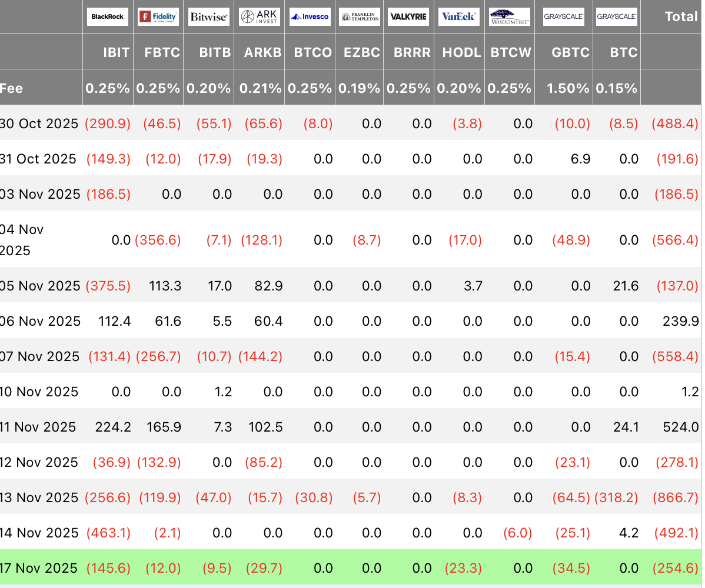Select the HODL ticker column header

click(x=462, y=52)
